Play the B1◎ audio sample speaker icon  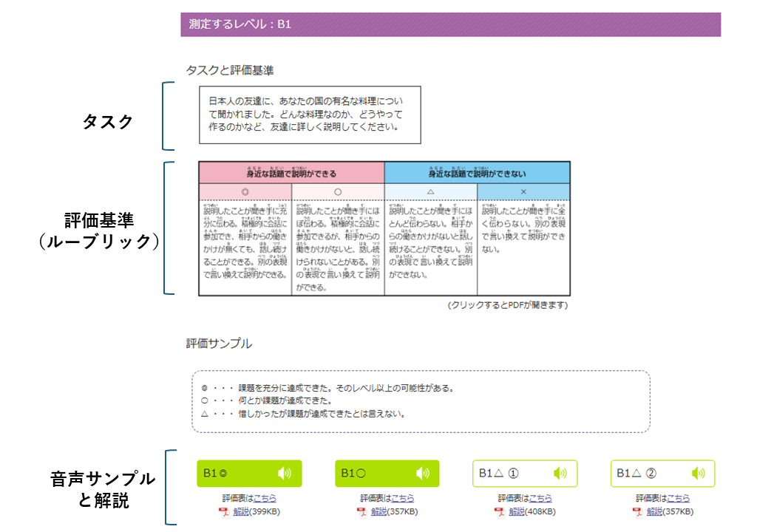click(x=285, y=474)
